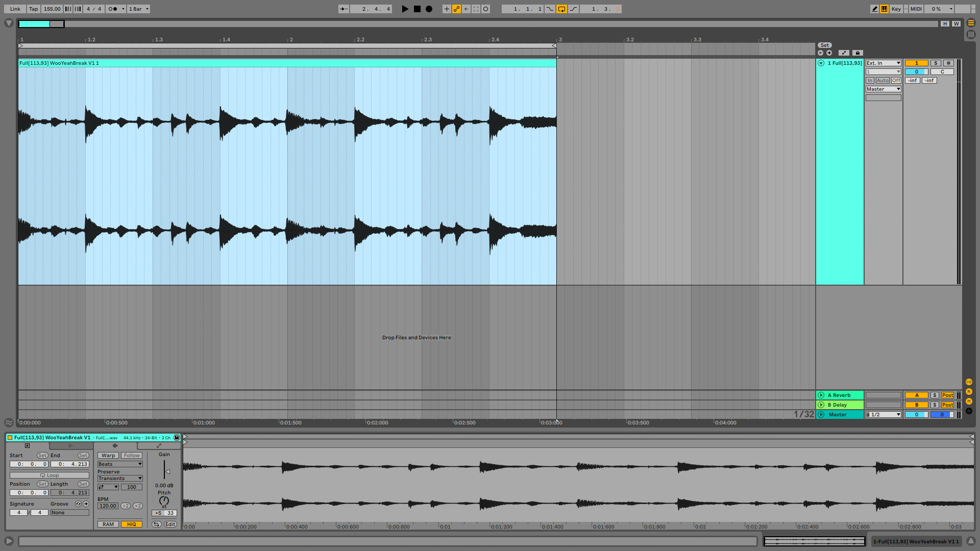The width and height of the screenshot is (980, 551).
Task: Click the transport loop switch icon
Action: coord(562,9)
